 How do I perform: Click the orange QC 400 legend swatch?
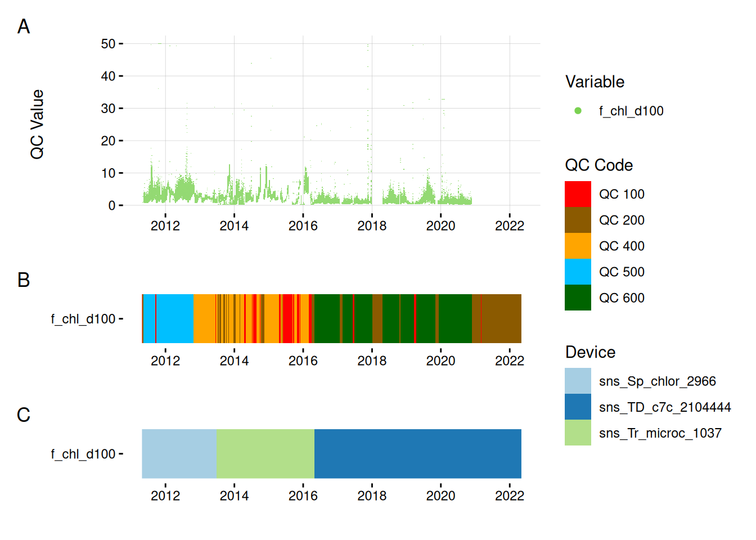578,246
